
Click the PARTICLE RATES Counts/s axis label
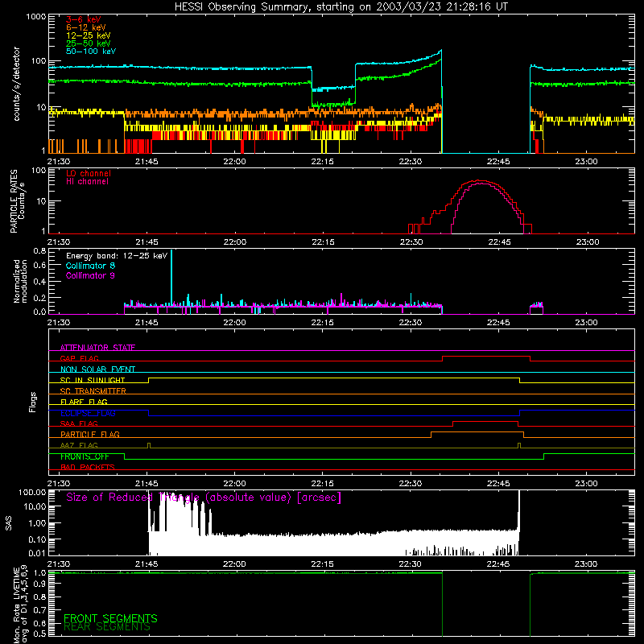(18, 201)
